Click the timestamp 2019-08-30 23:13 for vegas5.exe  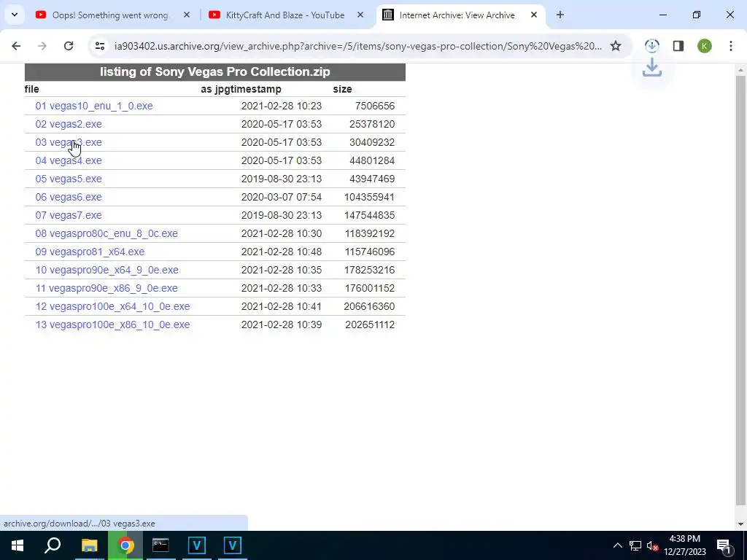pyautogui.click(x=281, y=179)
